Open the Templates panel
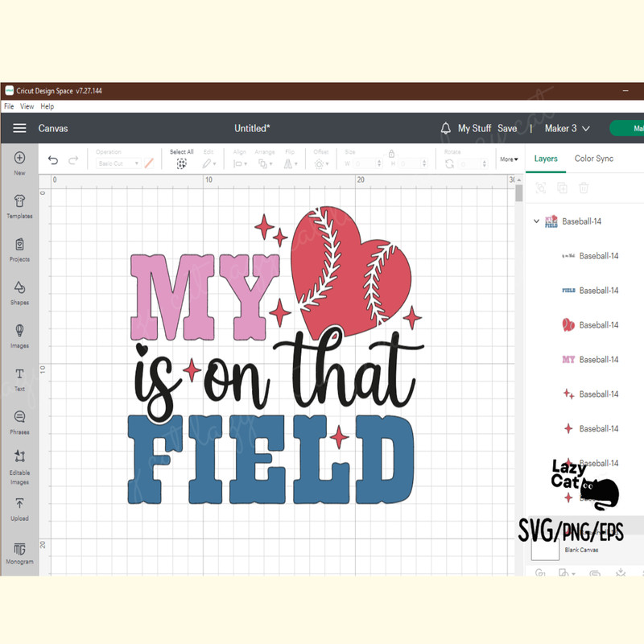 pyautogui.click(x=19, y=204)
